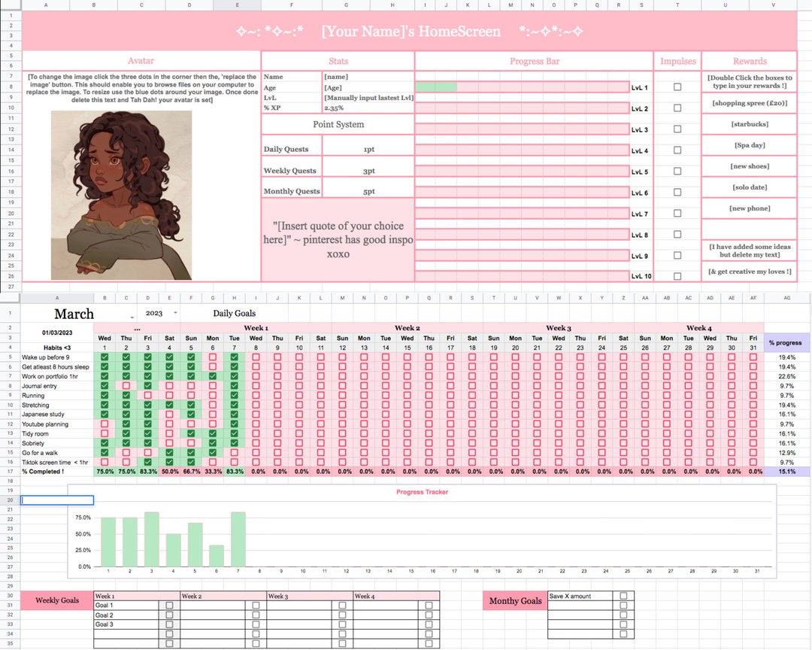812x650 pixels.
Task: Check the 'Sobriety' habit for March 1
Action: pyautogui.click(x=105, y=443)
